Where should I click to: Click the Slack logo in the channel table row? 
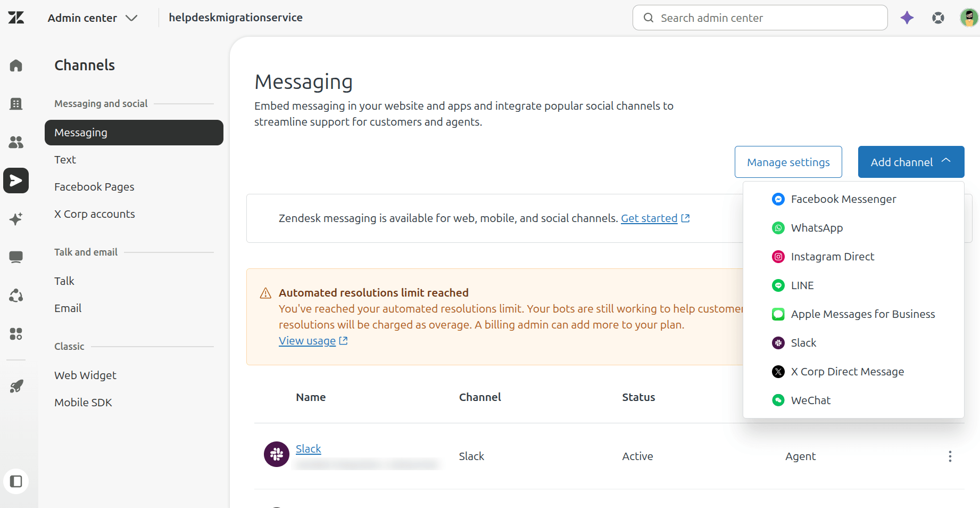point(277,454)
